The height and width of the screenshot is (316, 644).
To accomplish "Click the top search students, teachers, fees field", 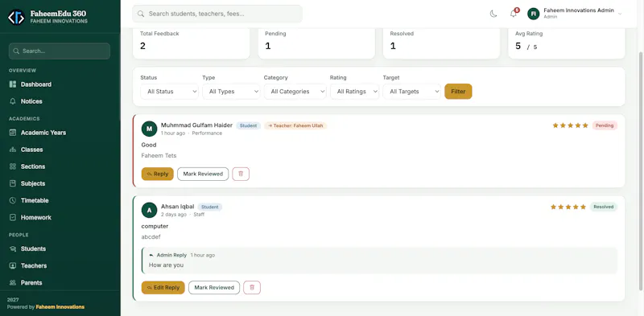I will pos(217,14).
